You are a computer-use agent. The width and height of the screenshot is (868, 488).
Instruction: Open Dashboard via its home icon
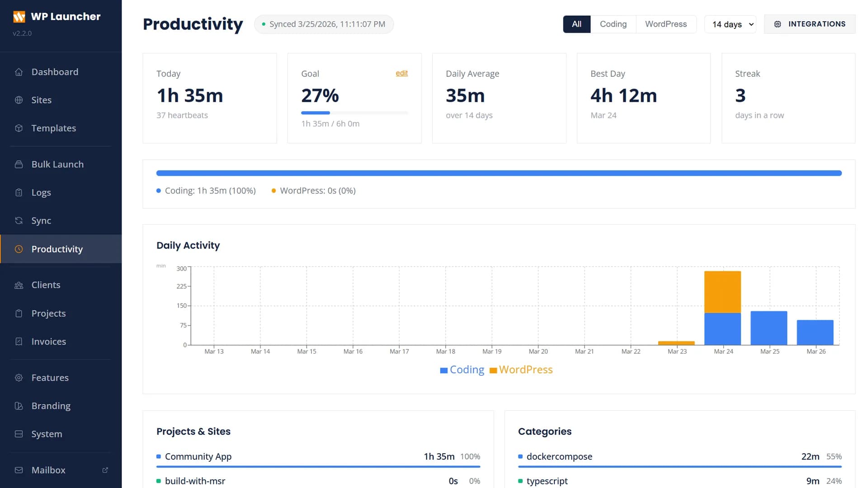point(19,72)
